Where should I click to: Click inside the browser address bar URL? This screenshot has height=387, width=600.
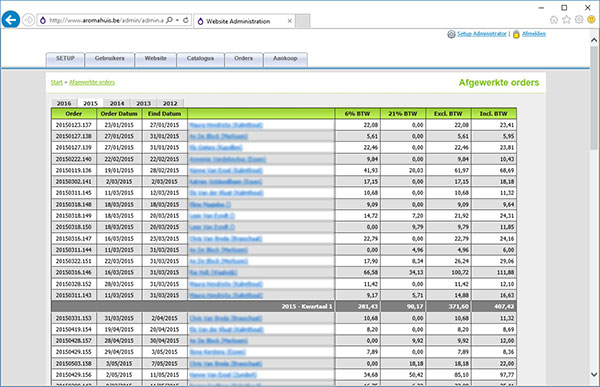tap(106, 20)
